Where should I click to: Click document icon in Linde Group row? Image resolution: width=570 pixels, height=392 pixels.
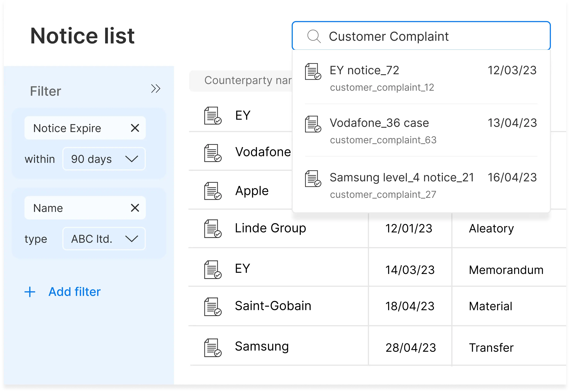click(213, 229)
